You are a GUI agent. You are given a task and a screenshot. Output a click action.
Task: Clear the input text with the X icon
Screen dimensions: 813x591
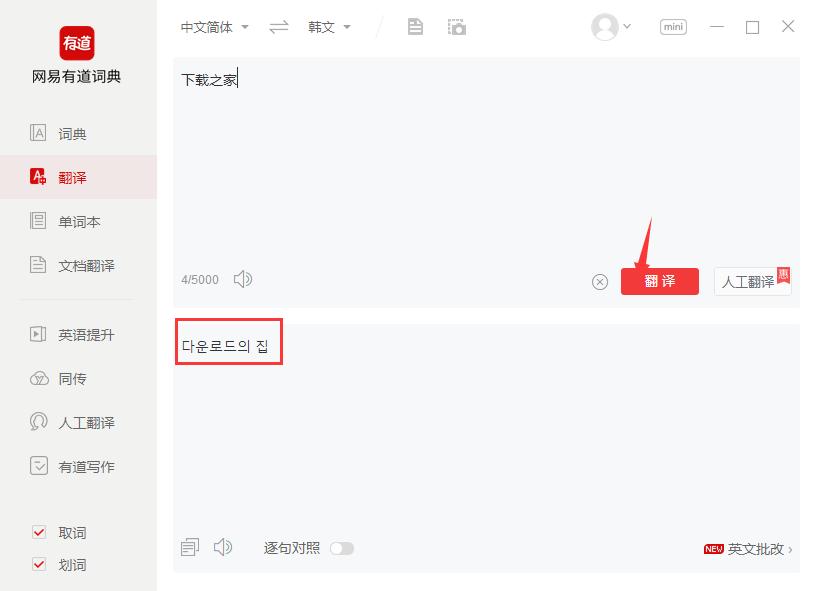pyautogui.click(x=600, y=282)
